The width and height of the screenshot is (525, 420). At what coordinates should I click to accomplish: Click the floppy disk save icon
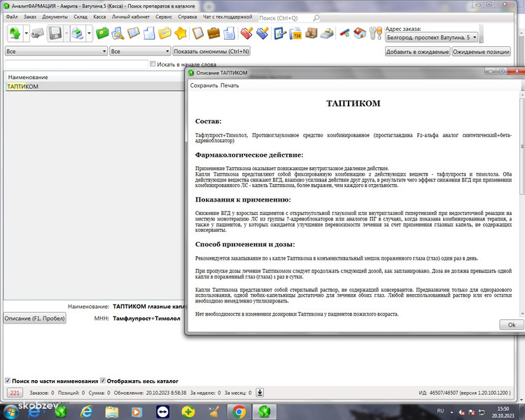point(55,33)
